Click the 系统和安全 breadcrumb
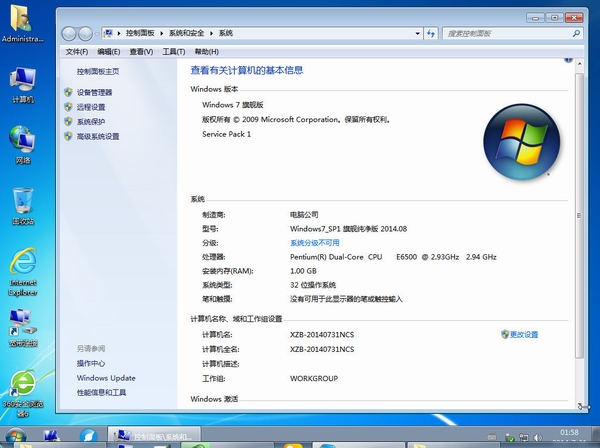Screen dimensions: 600x448 tap(186, 33)
